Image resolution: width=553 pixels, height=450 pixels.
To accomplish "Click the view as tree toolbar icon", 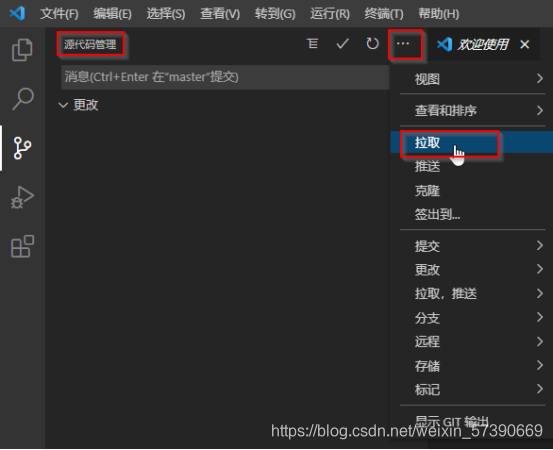I will (312, 44).
